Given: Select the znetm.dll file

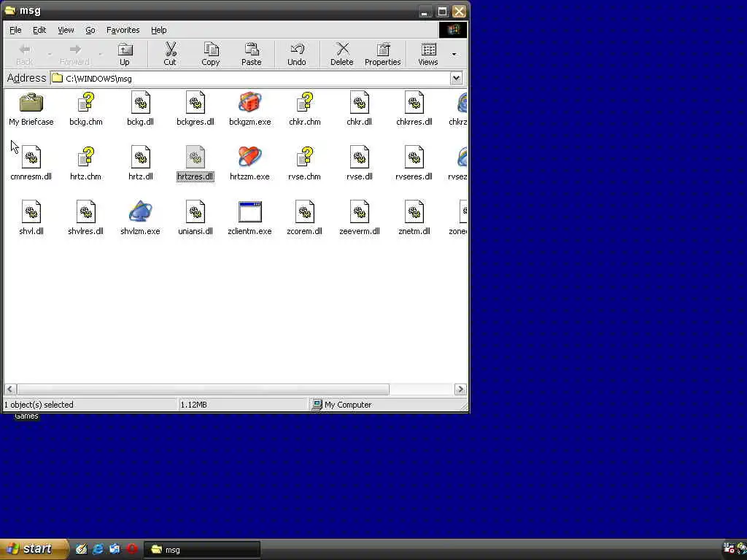Looking at the screenshot, I should pyautogui.click(x=414, y=219).
